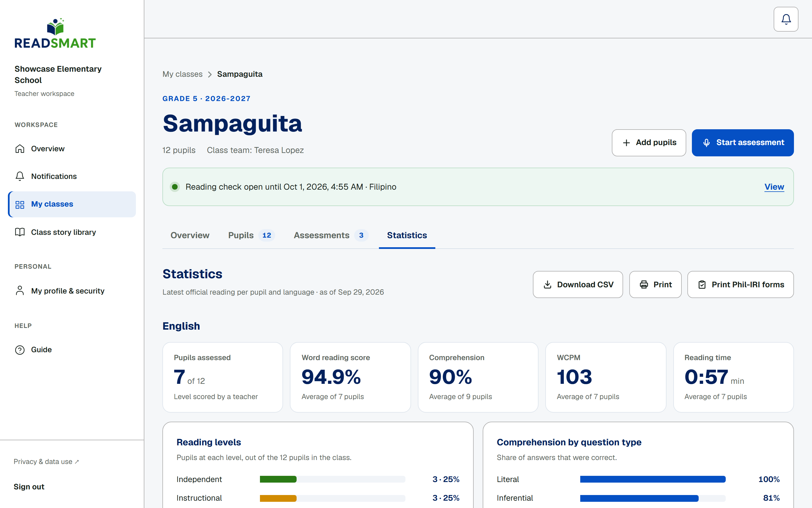Click the Assessments tab count badge 3
812x508 pixels.
pyautogui.click(x=361, y=235)
